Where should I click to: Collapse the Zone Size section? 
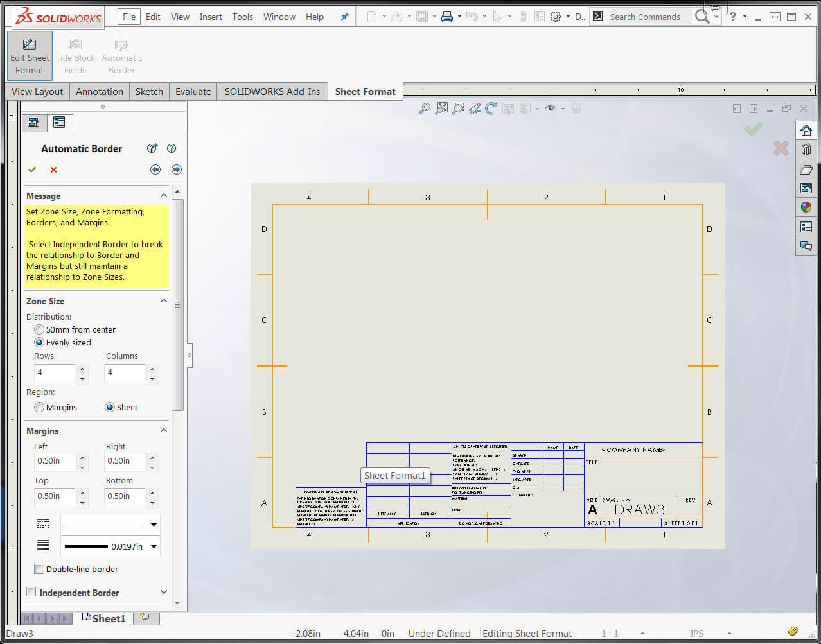[164, 300]
